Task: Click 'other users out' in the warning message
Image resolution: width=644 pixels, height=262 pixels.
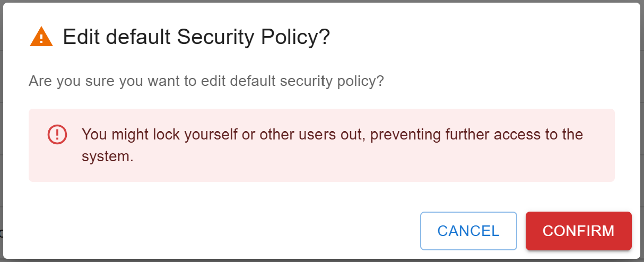Action: click(311, 134)
